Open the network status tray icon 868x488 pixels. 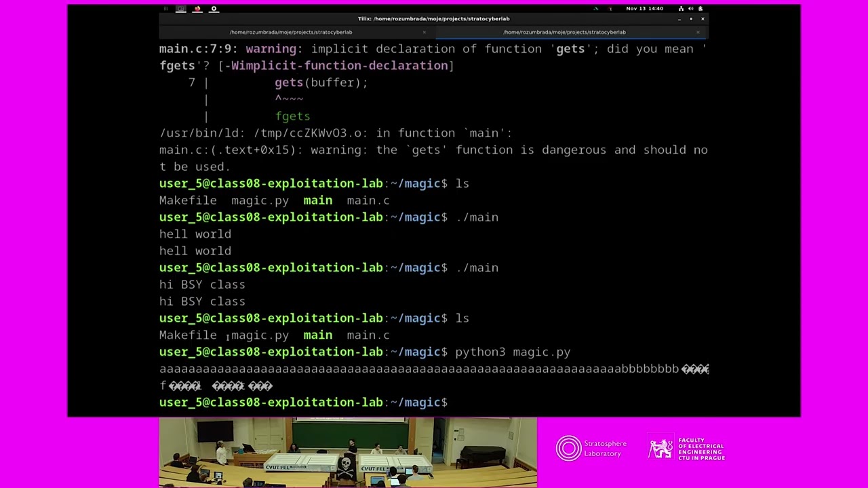[681, 9]
